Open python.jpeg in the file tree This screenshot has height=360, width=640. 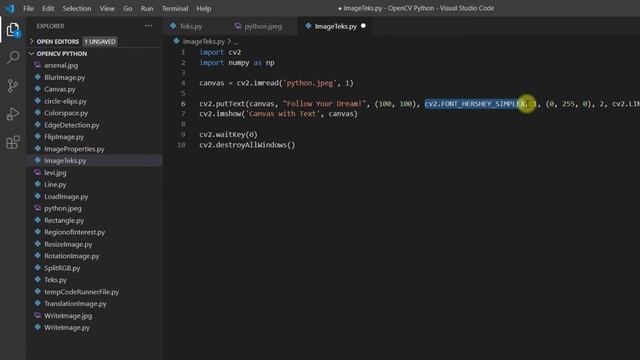tap(62, 208)
